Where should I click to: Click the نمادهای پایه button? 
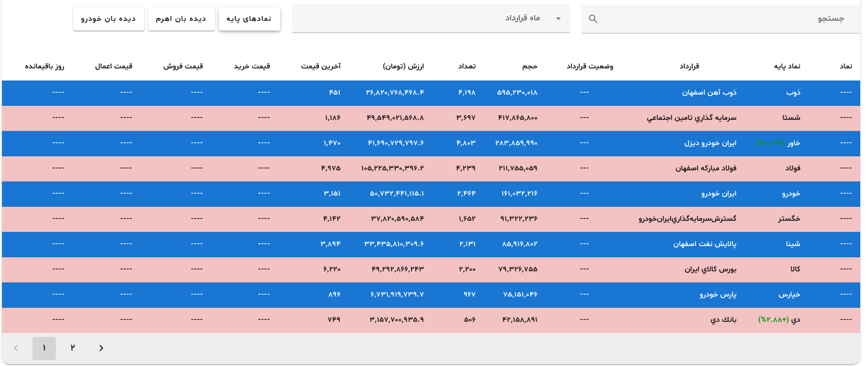tap(249, 19)
